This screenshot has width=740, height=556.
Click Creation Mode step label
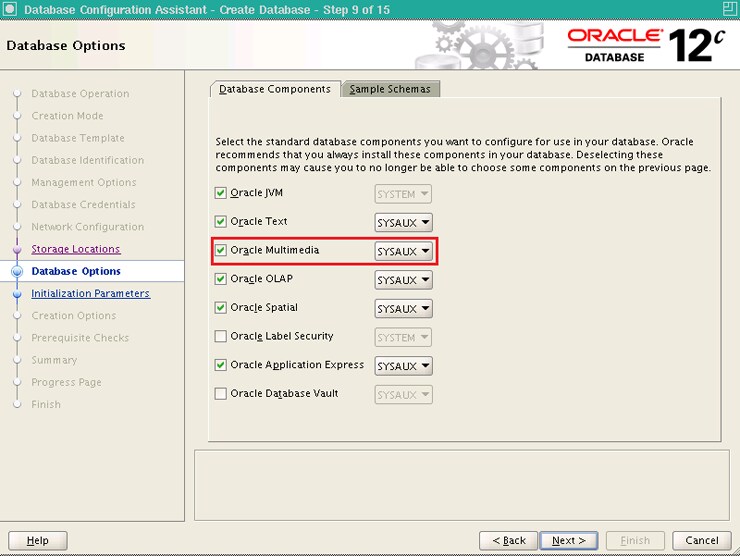click(67, 116)
